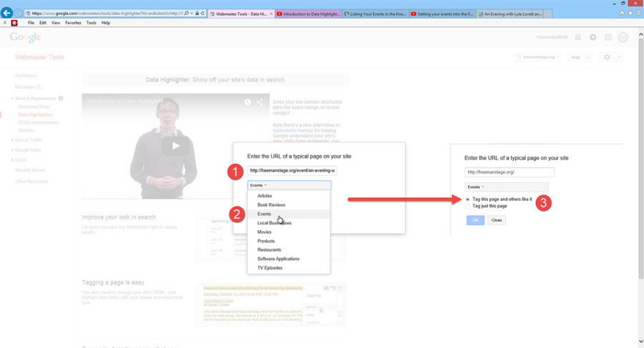Expand the Google Index section
Viewport: 644px width, 348px height.
[12, 150]
